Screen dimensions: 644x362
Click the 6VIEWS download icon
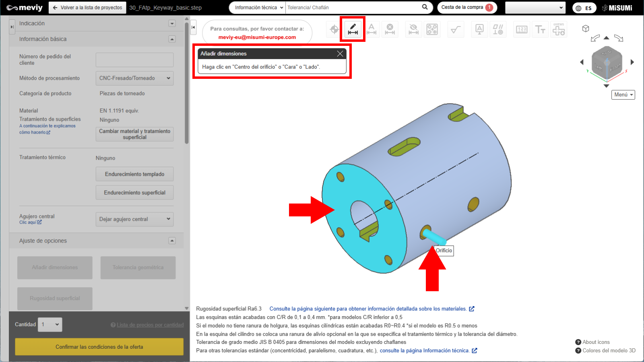click(559, 29)
